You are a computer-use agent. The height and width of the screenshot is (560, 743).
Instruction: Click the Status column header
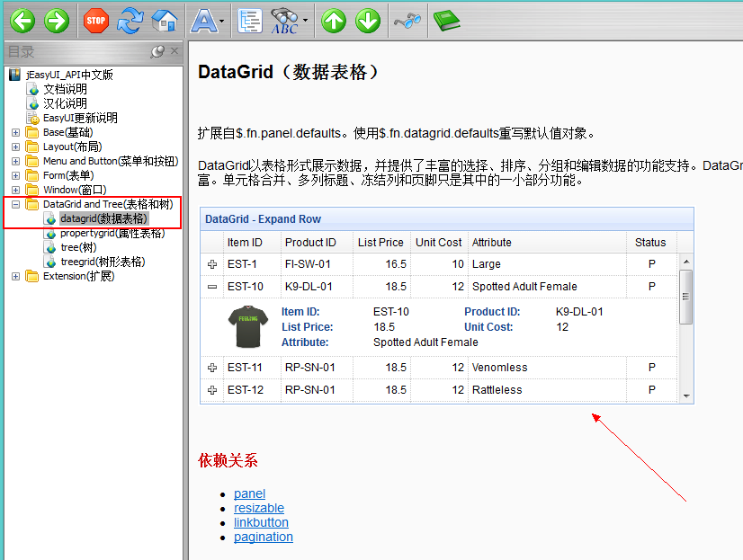(651, 243)
